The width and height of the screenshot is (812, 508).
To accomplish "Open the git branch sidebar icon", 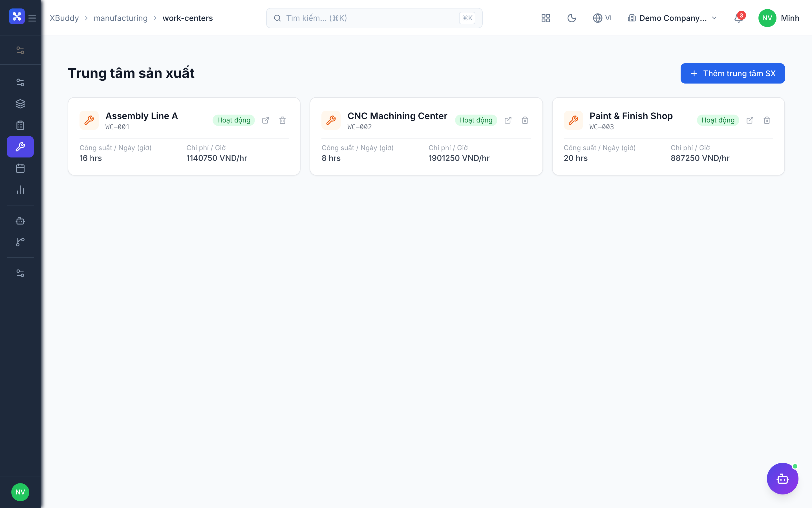I will [20, 242].
